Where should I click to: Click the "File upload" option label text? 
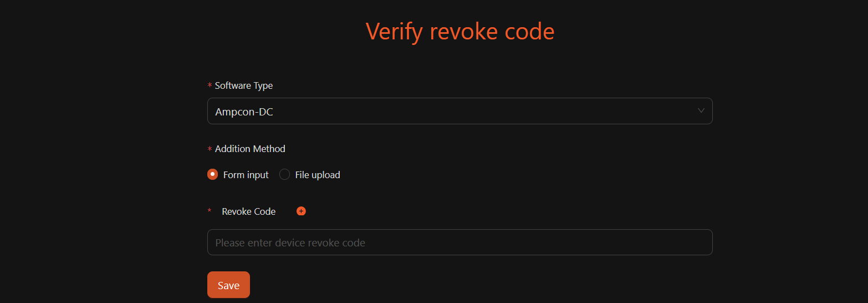point(318,175)
